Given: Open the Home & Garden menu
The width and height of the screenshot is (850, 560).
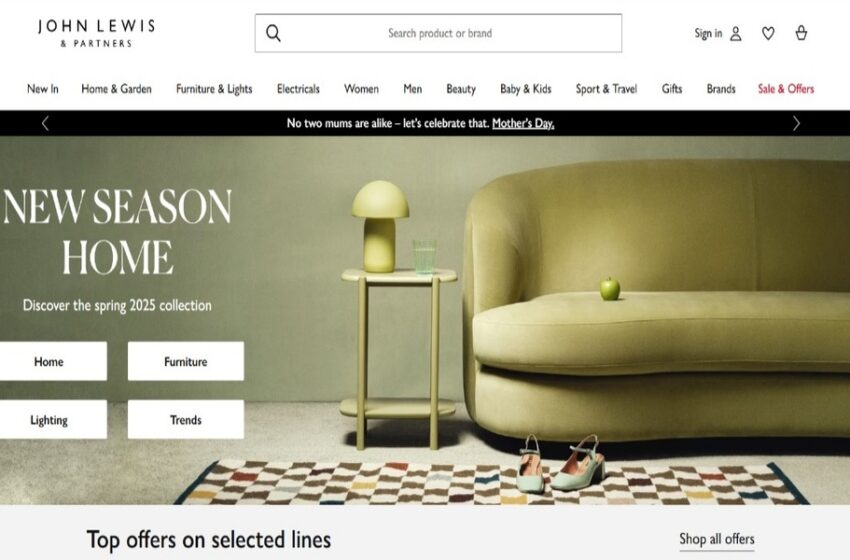Looking at the screenshot, I should 117,89.
